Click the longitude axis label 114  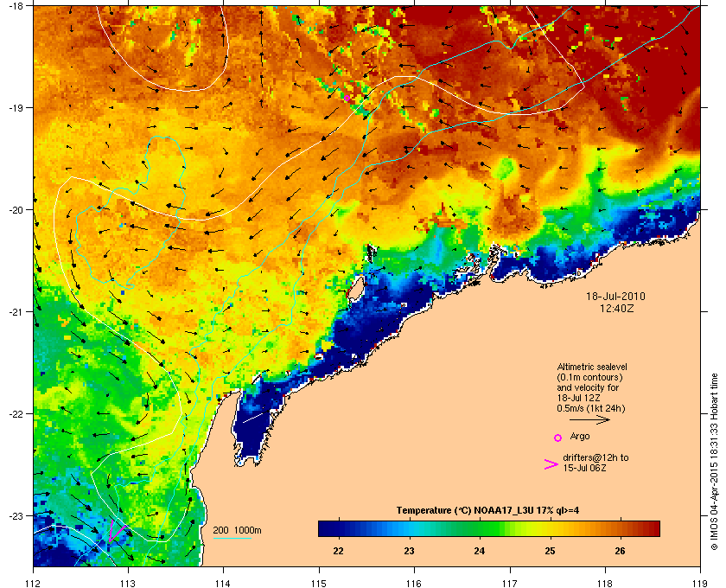[x=223, y=583]
